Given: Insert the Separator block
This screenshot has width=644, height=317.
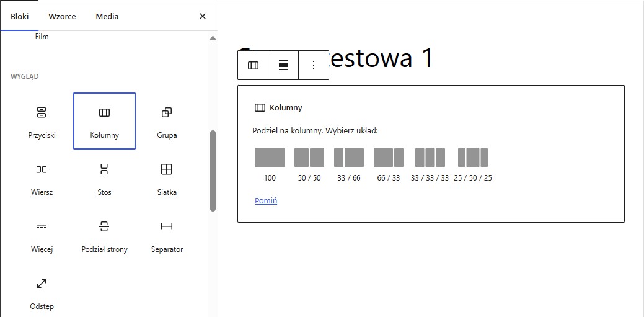Looking at the screenshot, I should pyautogui.click(x=167, y=235).
